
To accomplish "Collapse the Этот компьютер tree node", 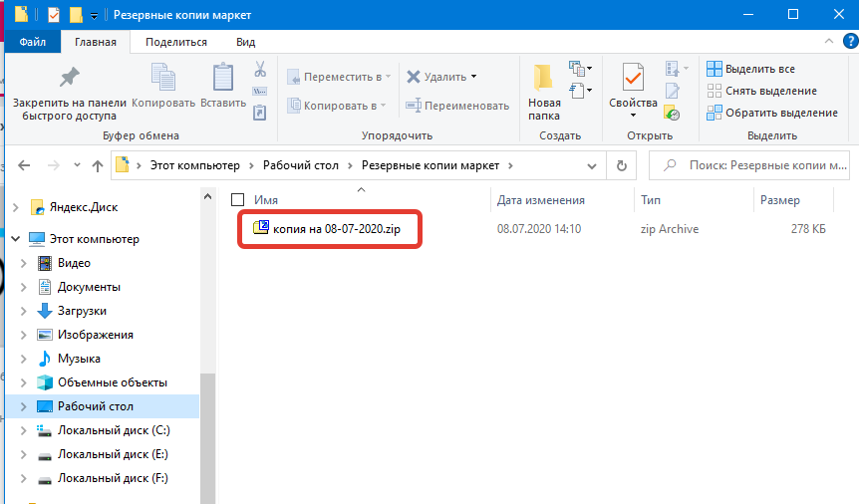I will (15, 239).
